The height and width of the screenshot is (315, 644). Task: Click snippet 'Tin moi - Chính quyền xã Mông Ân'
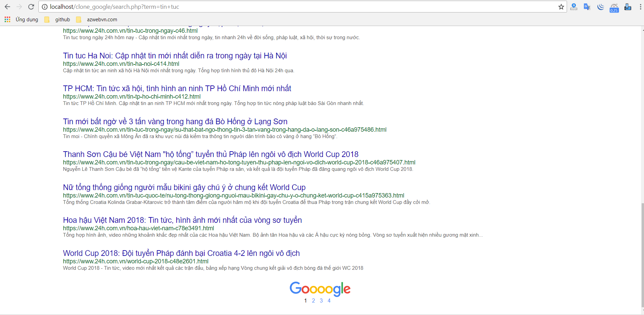click(200, 136)
